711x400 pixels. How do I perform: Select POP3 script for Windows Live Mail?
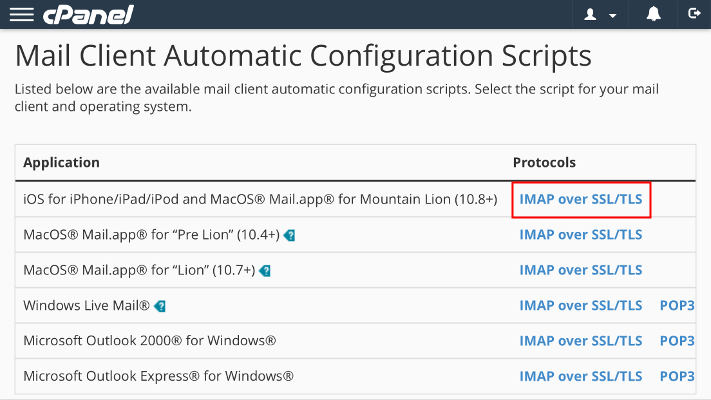pyautogui.click(x=677, y=305)
